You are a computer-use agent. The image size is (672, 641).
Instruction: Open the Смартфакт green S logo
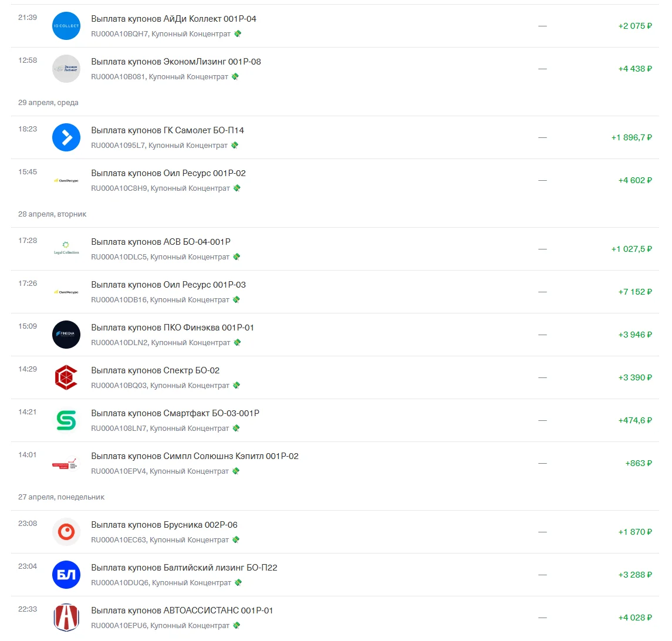tap(66, 420)
